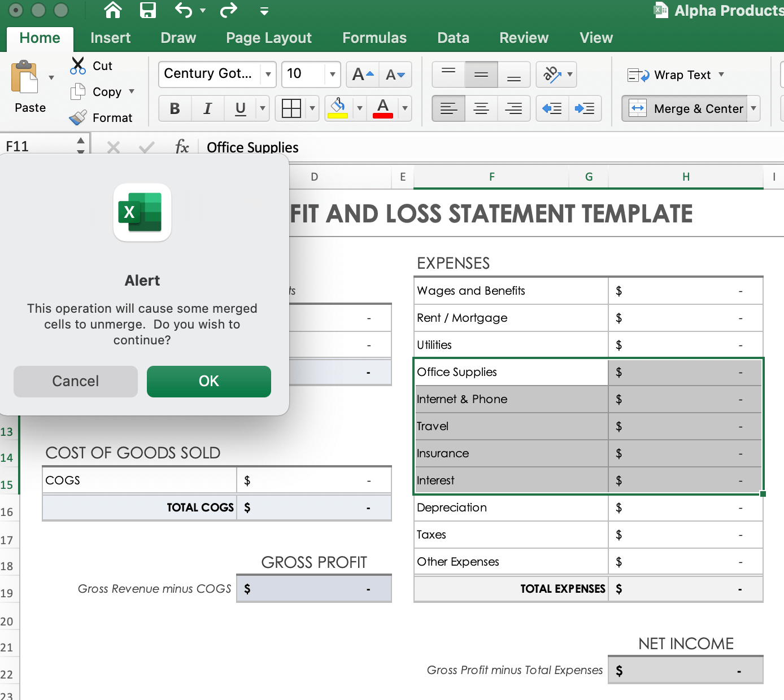Open the font size dropdown
Viewport: 784px width, 700px height.
[x=333, y=75]
